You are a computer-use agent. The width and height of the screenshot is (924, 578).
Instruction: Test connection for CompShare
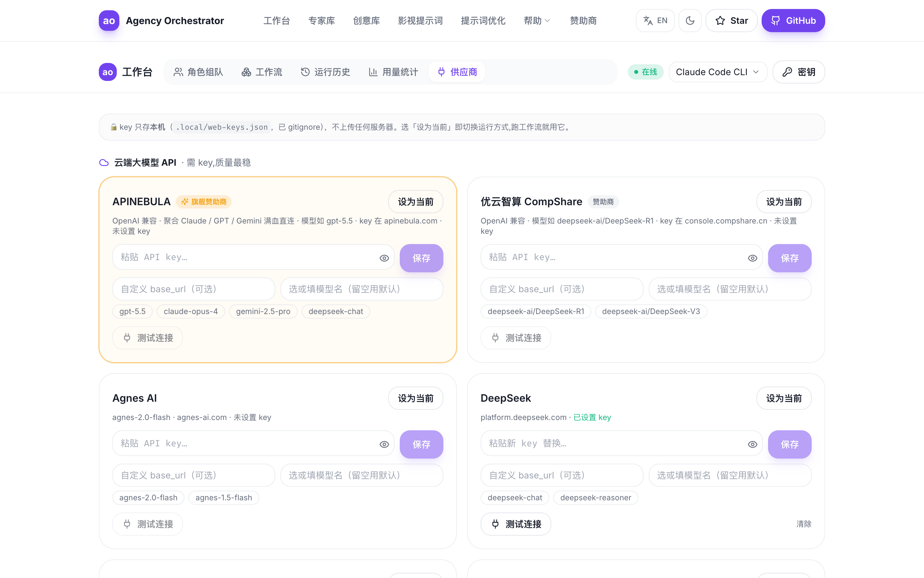[516, 337]
